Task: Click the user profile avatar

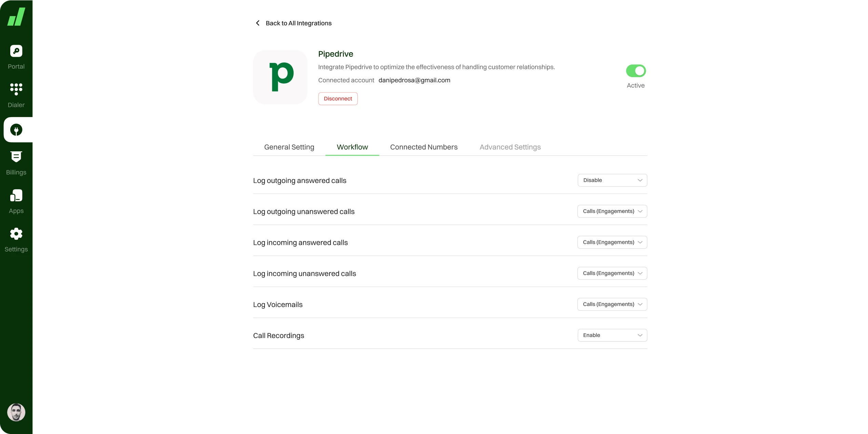Action: coord(16,412)
